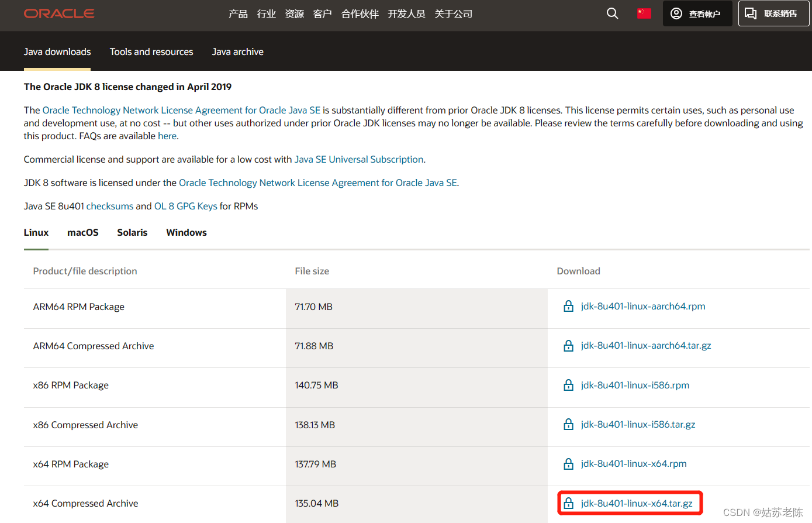Click lock icon beside i586.rpm download
This screenshot has height=523, width=812.
tap(568, 385)
